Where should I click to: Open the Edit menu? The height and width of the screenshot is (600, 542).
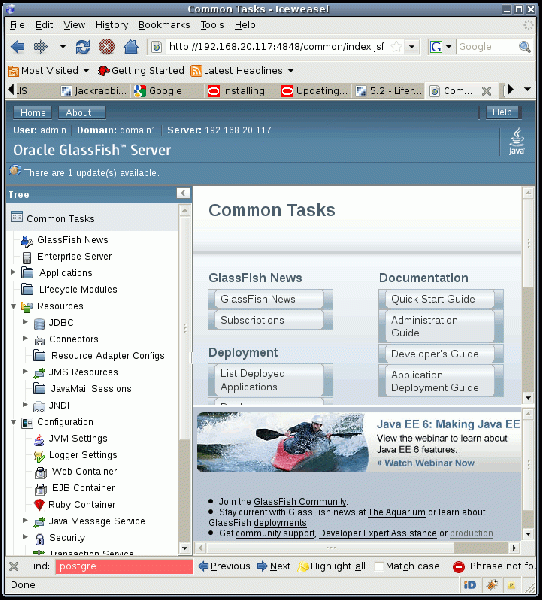pyautogui.click(x=44, y=25)
